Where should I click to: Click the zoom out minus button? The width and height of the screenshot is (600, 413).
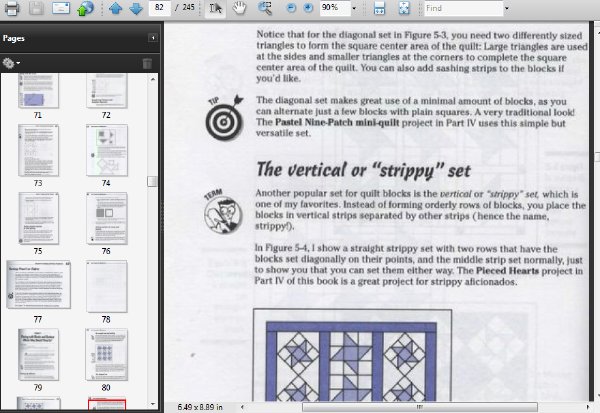tap(291, 8)
